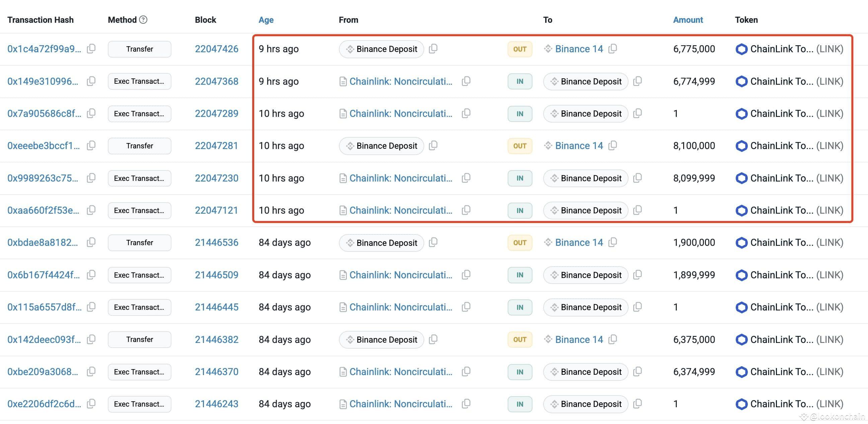Copy hash of transaction 0xe2206df2c6d
The image size is (868, 424).
coord(91,404)
